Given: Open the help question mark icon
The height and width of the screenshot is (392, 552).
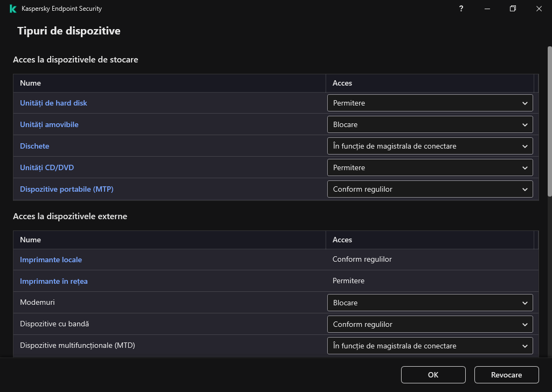Looking at the screenshot, I should coord(461,9).
